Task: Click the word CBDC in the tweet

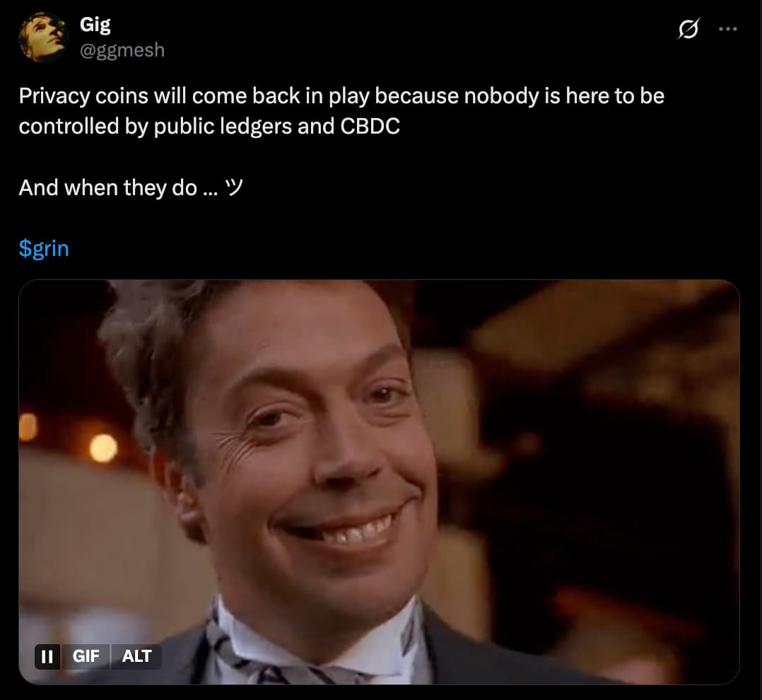Action: pyautogui.click(x=370, y=127)
